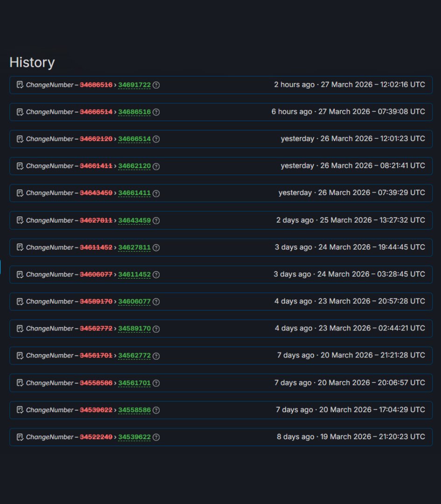Open the help icon beside changelist 34666514
The width and height of the screenshot is (441, 504).
click(156, 139)
